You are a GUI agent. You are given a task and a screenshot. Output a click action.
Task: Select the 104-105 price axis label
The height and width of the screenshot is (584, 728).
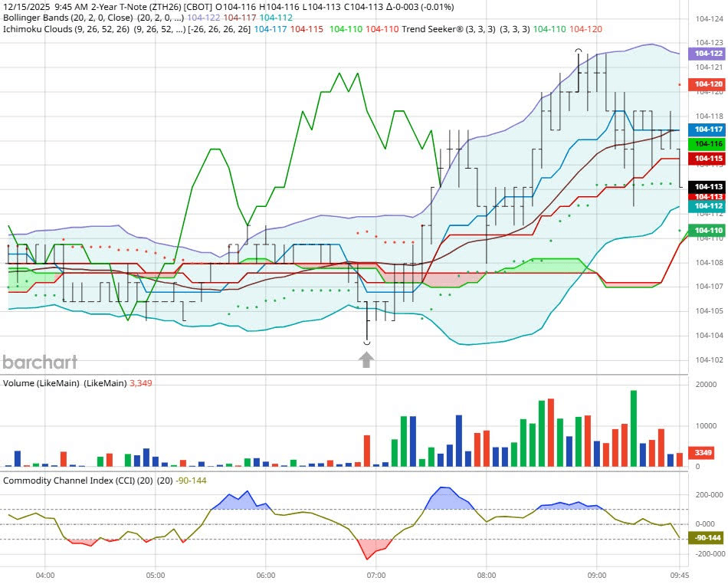pos(709,310)
